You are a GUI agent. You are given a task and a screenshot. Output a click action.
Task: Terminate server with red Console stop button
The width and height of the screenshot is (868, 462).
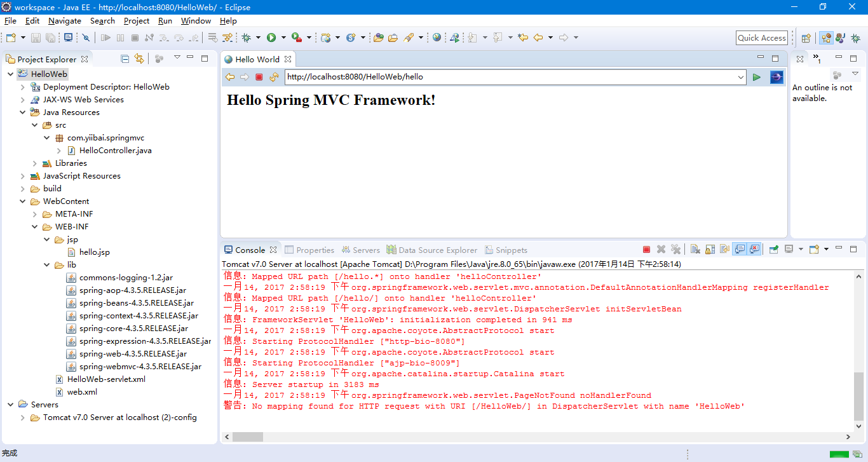(x=646, y=250)
